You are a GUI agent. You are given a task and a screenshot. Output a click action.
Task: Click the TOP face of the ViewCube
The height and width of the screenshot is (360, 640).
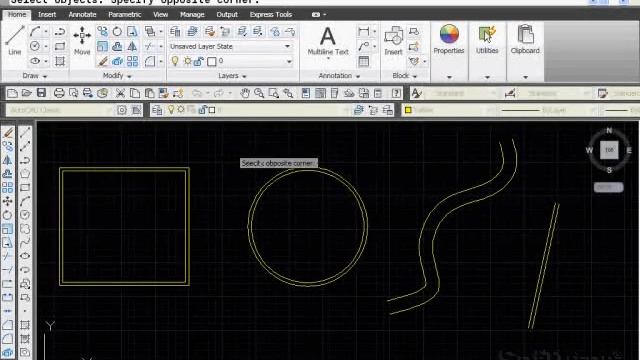point(609,150)
